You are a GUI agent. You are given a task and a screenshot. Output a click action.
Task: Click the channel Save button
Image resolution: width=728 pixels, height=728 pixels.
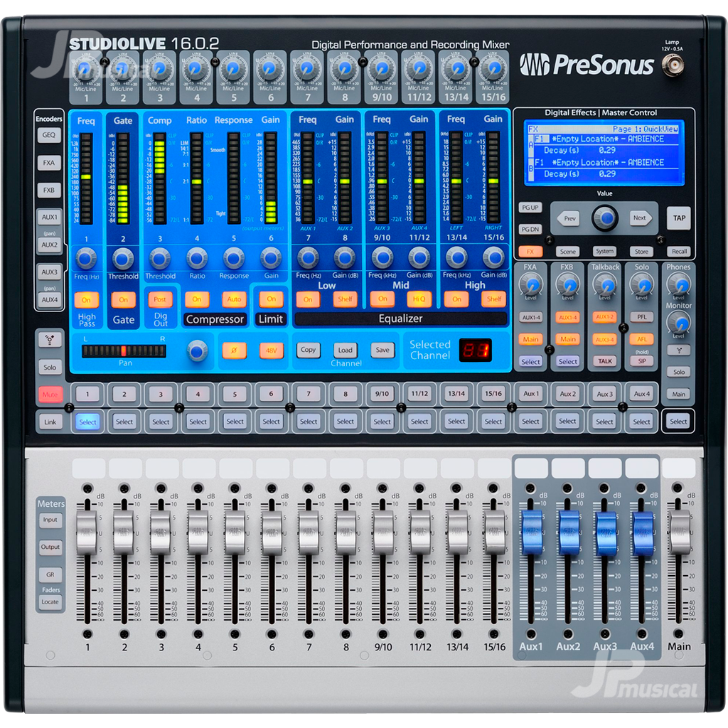(x=382, y=350)
